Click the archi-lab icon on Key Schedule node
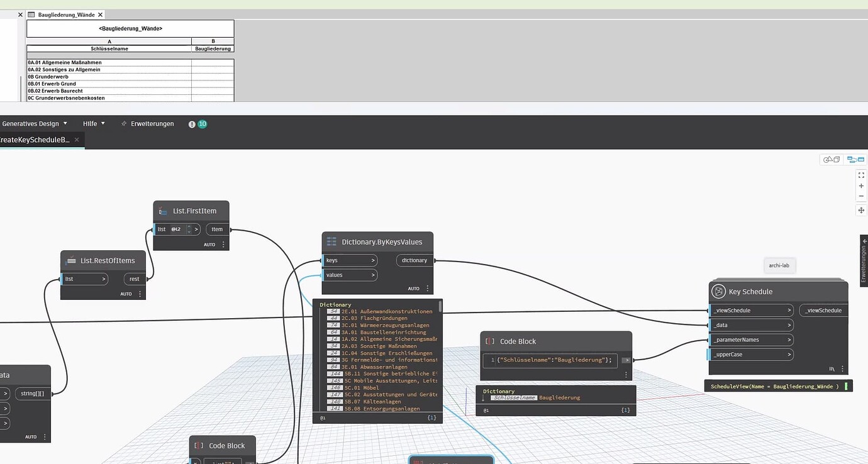 779,265
